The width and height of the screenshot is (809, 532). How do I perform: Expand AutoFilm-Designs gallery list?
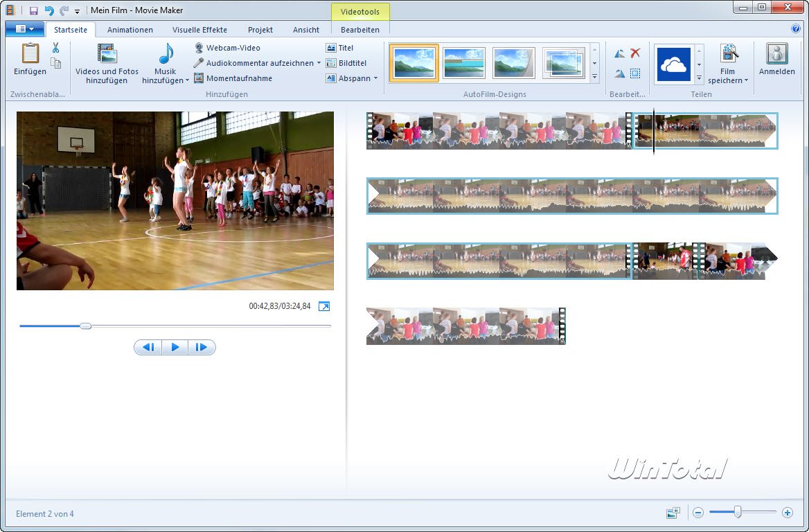tap(594, 78)
